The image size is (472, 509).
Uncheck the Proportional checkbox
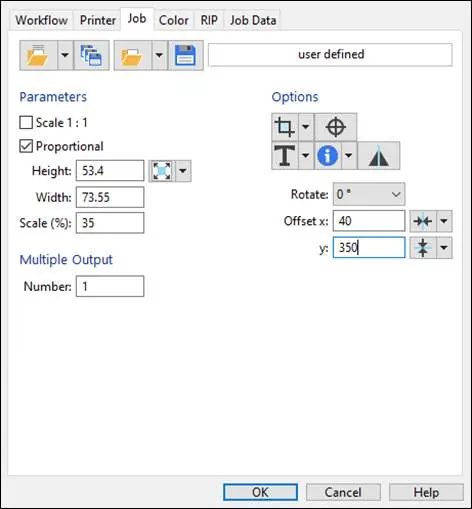pyautogui.click(x=26, y=146)
